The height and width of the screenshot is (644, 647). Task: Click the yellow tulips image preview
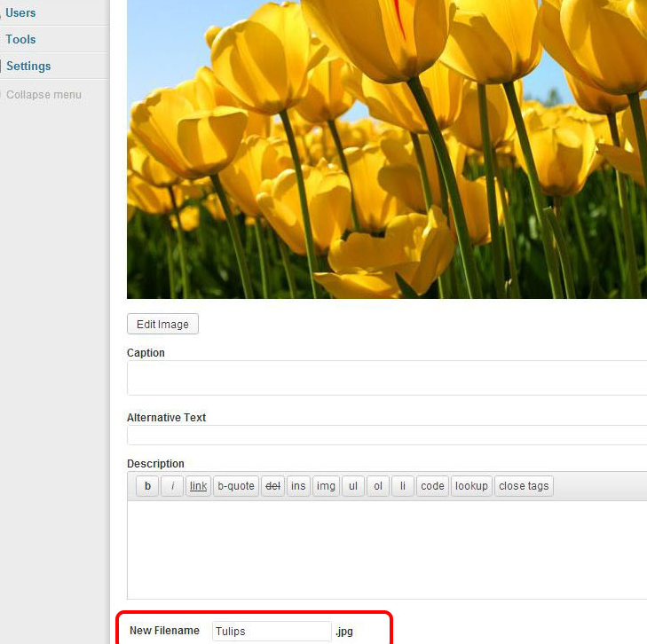click(x=387, y=149)
